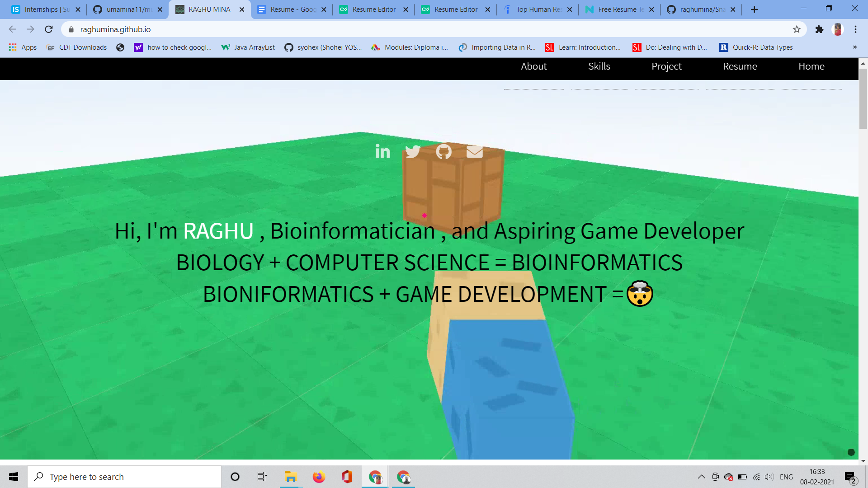Navigate to the About section

533,66
